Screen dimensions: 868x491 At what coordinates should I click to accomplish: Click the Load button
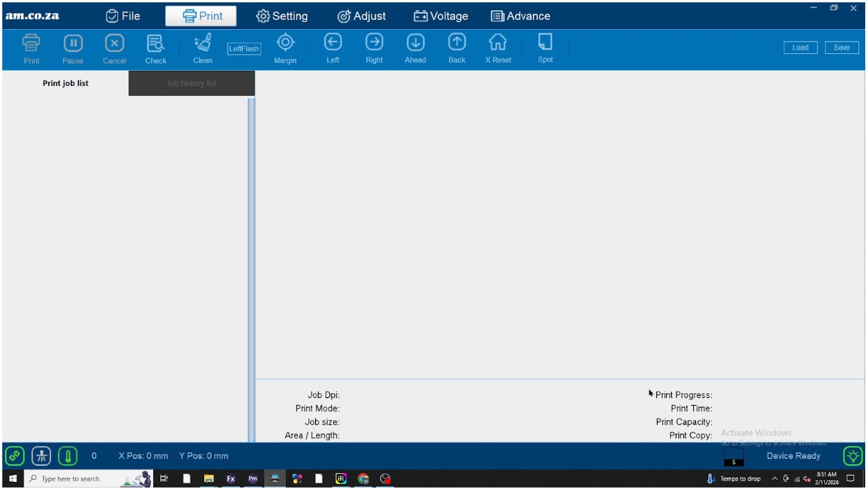[801, 48]
